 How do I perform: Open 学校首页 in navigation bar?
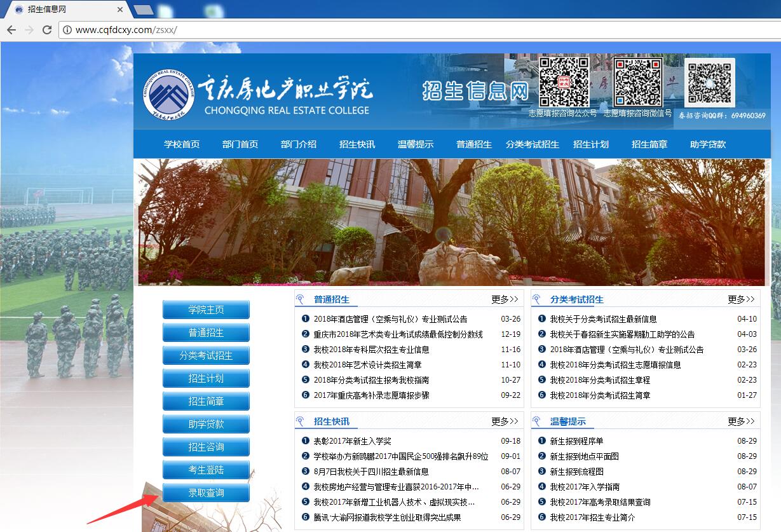click(x=182, y=144)
